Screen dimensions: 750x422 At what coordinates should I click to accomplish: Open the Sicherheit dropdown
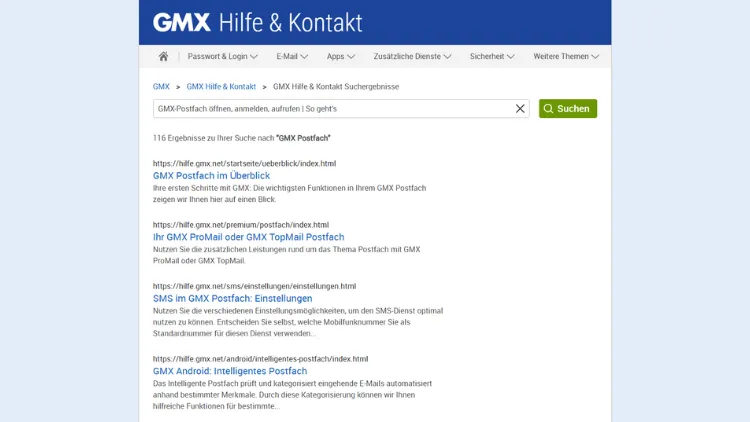[x=492, y=56]
